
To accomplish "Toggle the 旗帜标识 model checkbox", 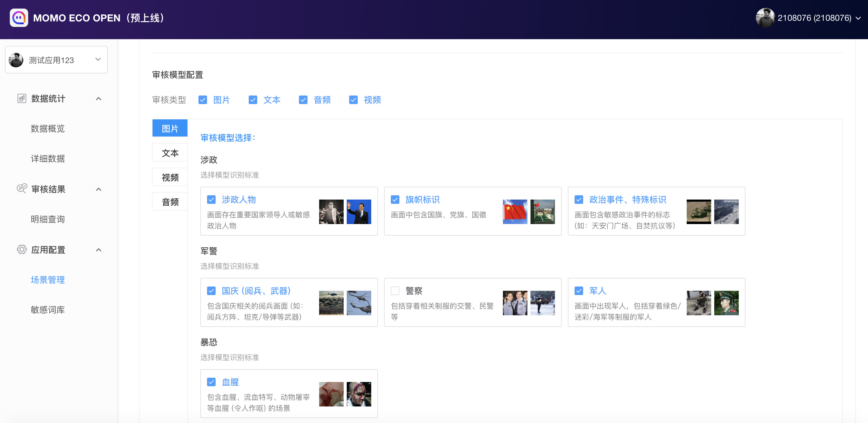I will coord(395,200).
